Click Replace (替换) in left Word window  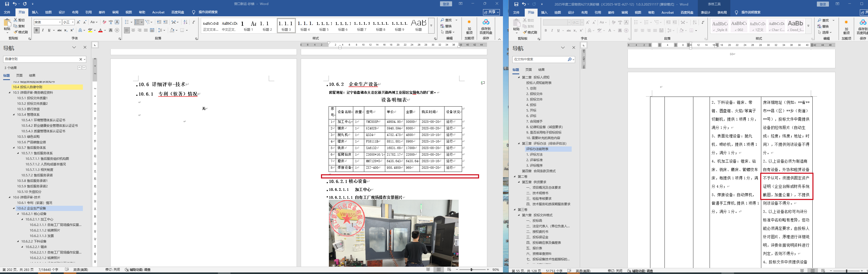(x=446, y=26)
